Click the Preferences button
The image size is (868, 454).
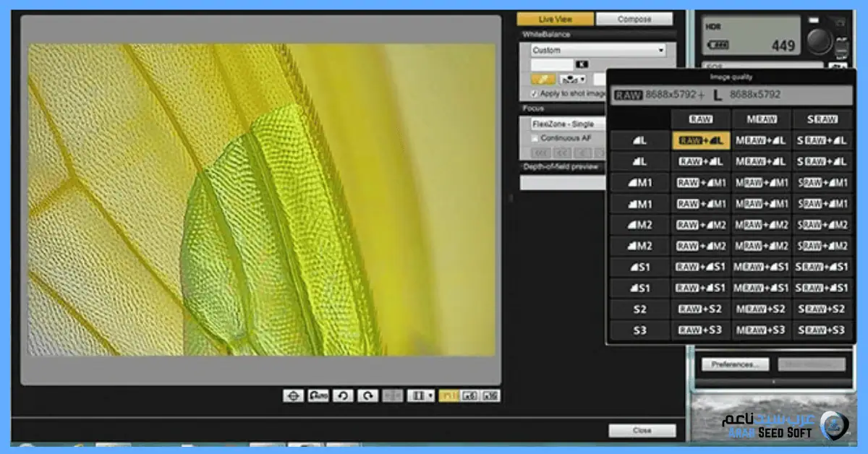(x=735, y=364)
